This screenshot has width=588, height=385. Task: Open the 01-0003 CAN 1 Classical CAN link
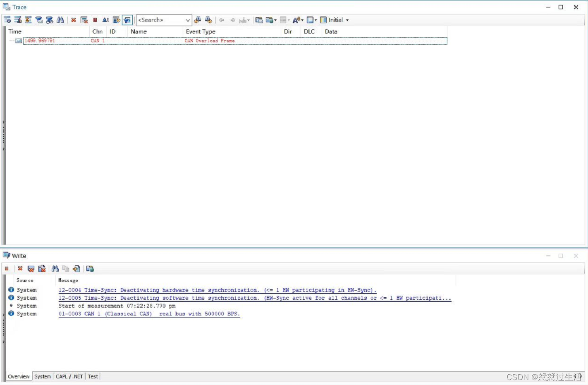pos(149,314)
